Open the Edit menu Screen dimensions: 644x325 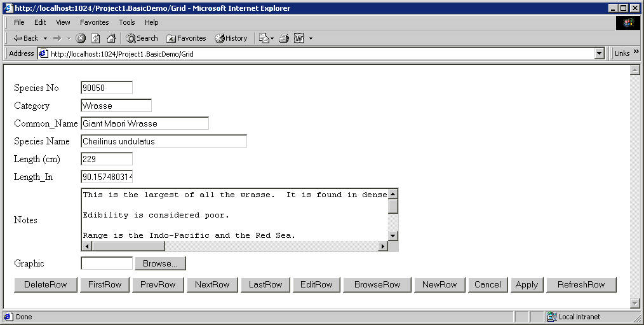click(x=40, y=22)
